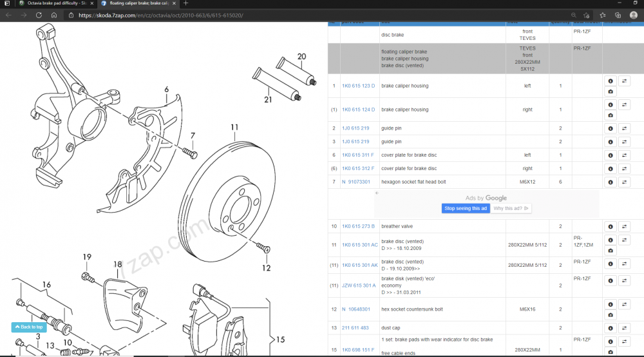This screenshot has width=644, height=357.
Task: Add page to favorites star icon
Action: pyautogui.click(x=587, y=15)
